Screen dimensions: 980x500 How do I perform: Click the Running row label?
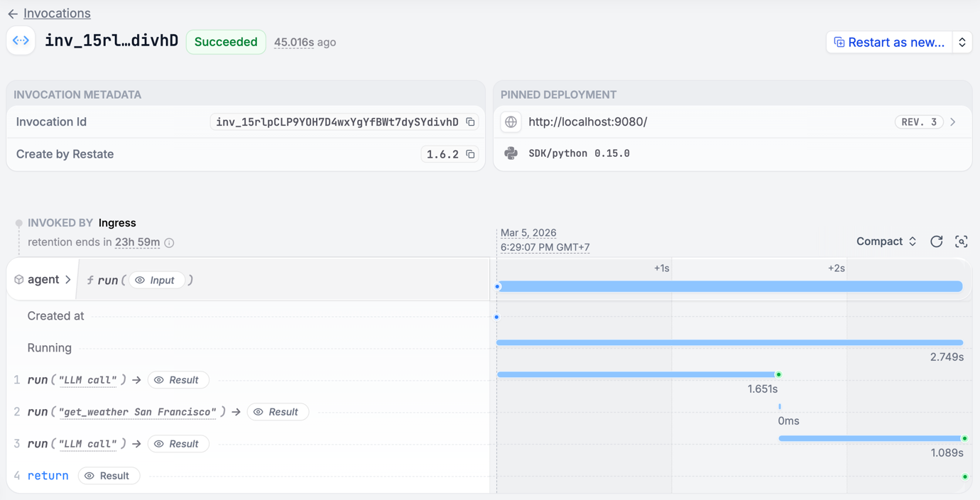[x=49, y=348]
